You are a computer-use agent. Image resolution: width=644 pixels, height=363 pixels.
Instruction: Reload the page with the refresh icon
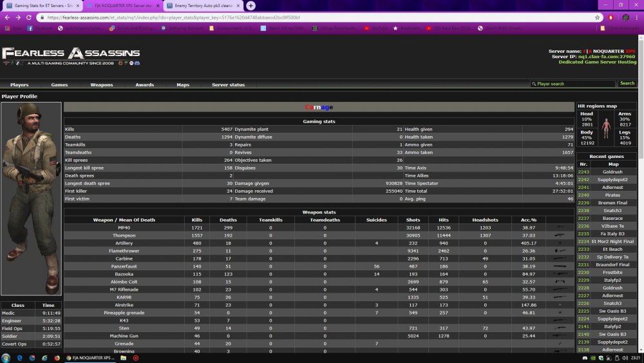click(x=29, y=17)
